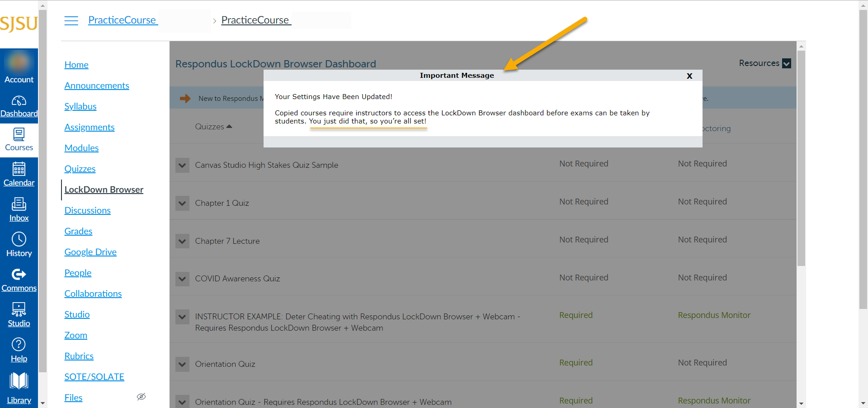The image size is (868, 408).
Task: Open the Studio icon in global nav
Action: pos(19,309)
